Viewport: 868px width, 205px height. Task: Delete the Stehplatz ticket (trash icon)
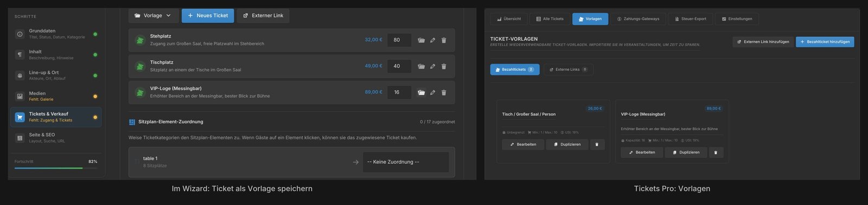coord(444,40)
